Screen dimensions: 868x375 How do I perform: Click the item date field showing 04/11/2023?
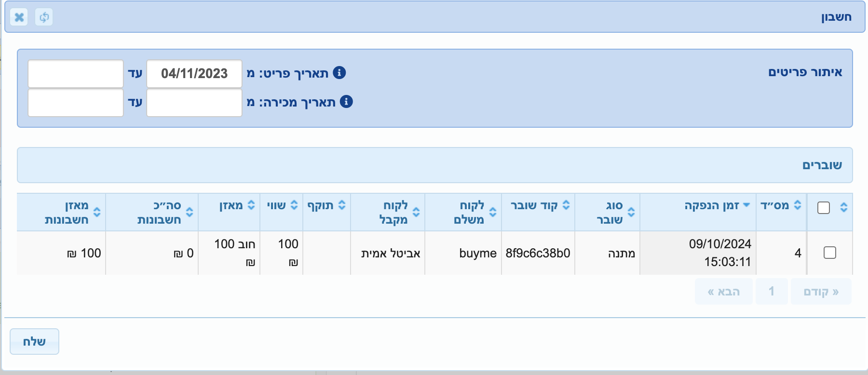[194, 74]
